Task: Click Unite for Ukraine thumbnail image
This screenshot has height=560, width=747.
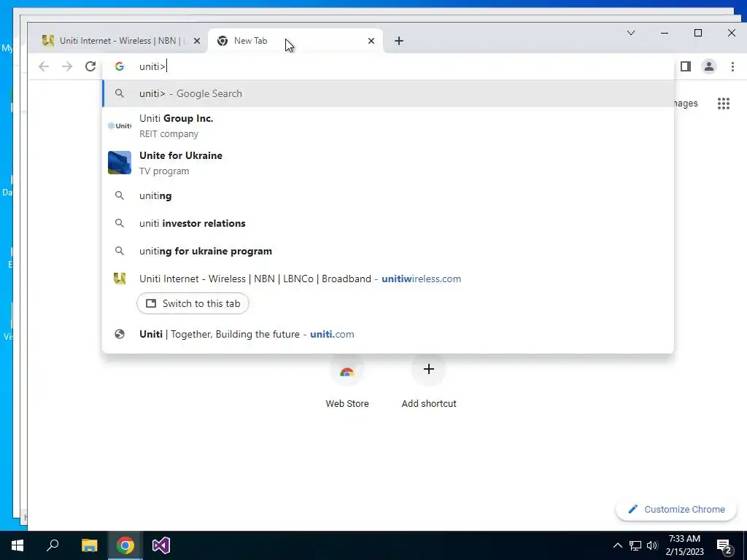Action: coord(120,163)
